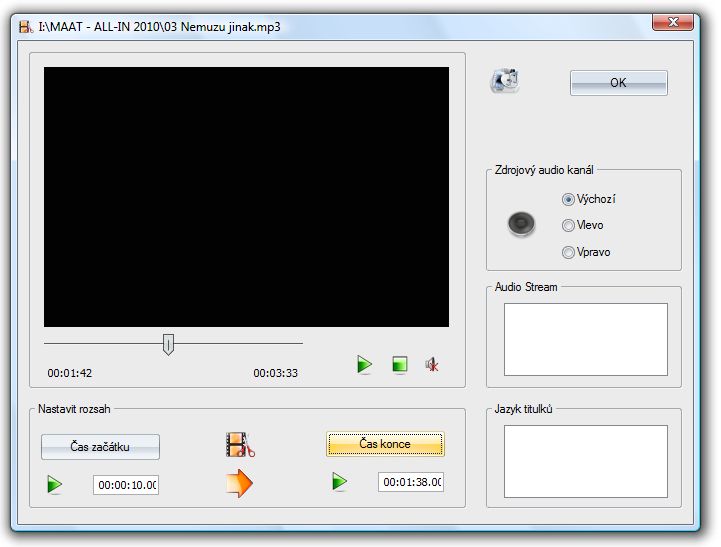Toggle mute with the speaker icon
The width and height of the screenshot is (721, 547).
pos(432,365)
